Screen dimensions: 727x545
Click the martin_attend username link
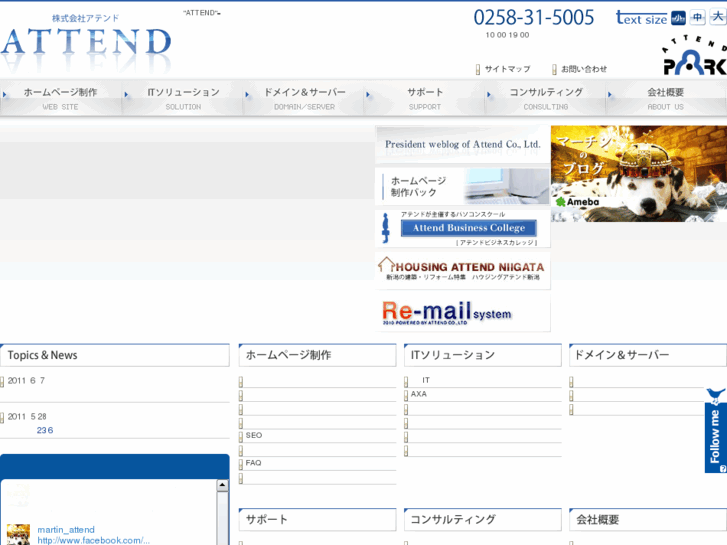pos(66,530)
